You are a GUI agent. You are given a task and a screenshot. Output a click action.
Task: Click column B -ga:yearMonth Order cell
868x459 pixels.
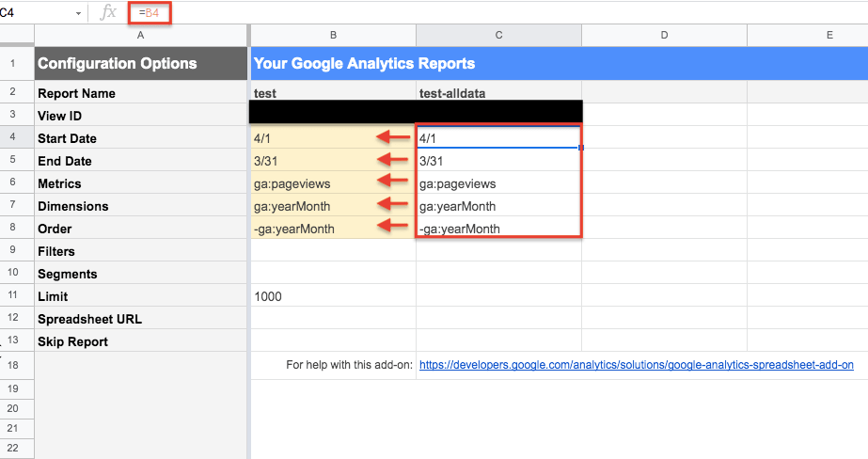333,229
